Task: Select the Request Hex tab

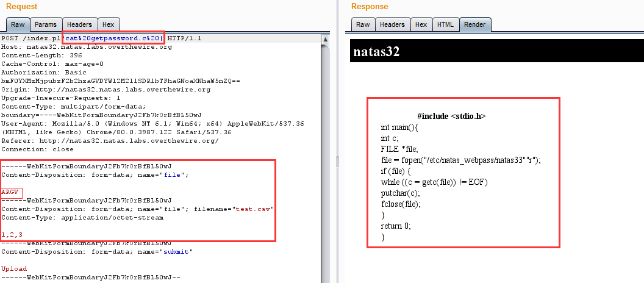Action: point(108,25)
